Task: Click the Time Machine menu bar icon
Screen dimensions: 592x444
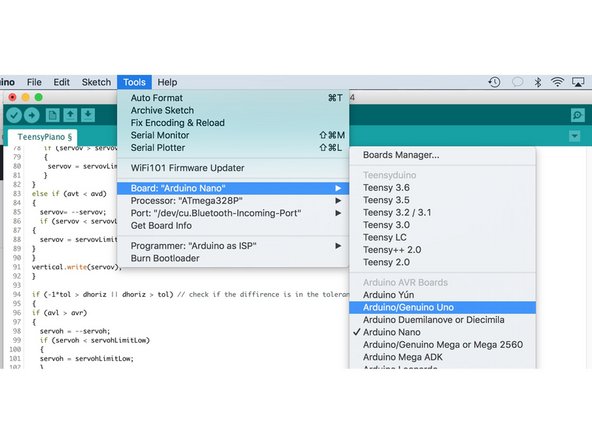Action: (x=494, y=82)
